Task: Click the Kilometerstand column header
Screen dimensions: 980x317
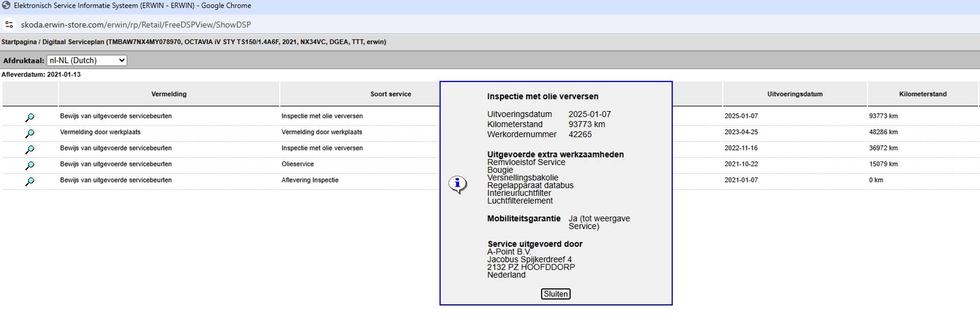Action: tap(922, 94)
